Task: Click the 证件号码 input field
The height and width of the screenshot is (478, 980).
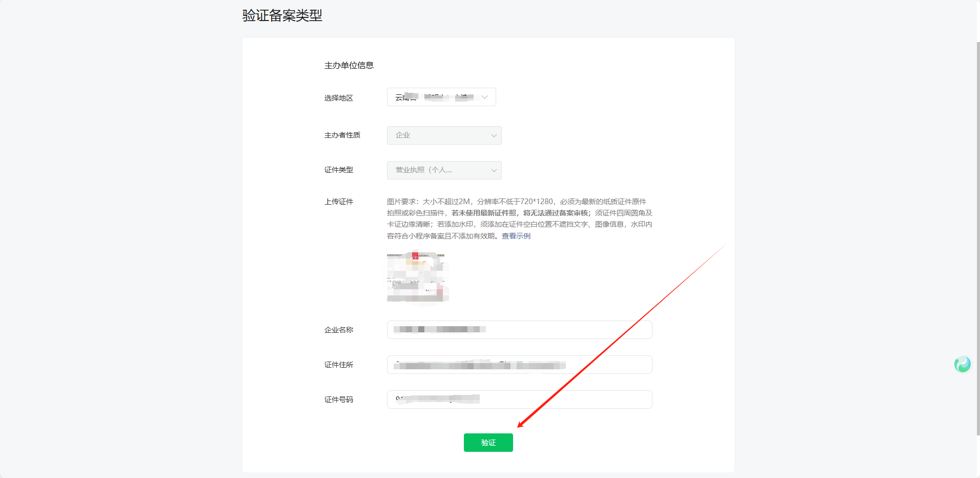Action: coord(519,400)
